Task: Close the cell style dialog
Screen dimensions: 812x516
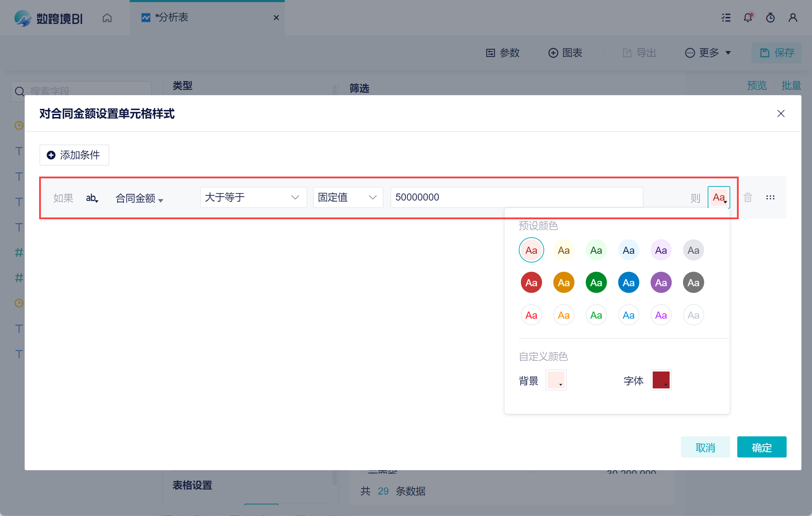Action: tap(781, 113)
